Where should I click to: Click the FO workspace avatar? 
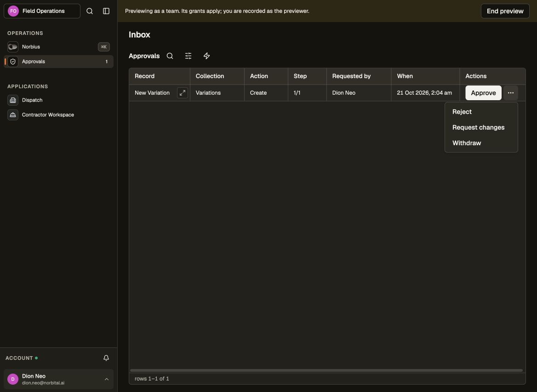tap(13, 11)
